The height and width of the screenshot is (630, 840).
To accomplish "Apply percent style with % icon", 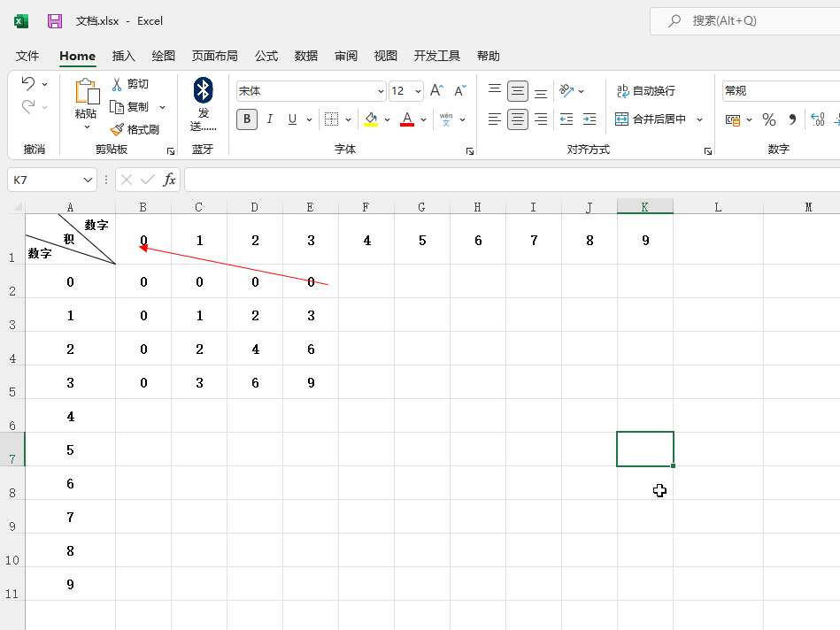I will pos(769,119).
